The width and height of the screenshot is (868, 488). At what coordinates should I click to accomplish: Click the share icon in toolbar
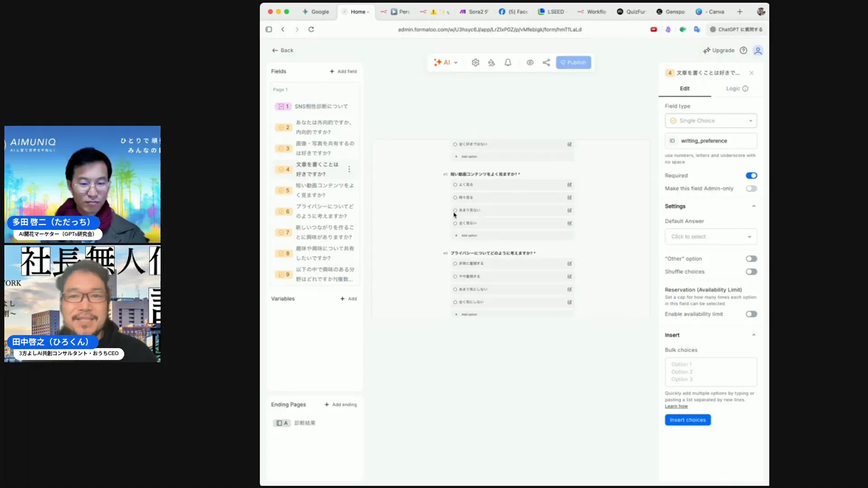tap(546, 63)
